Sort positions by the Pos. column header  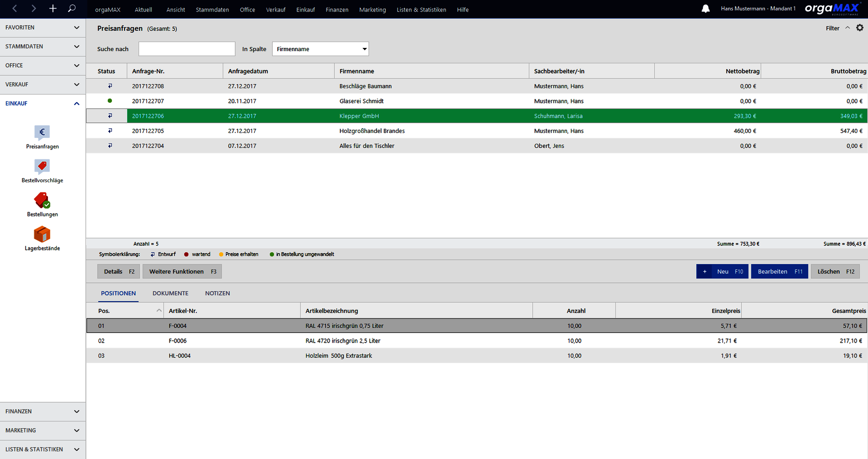point(125,311)
